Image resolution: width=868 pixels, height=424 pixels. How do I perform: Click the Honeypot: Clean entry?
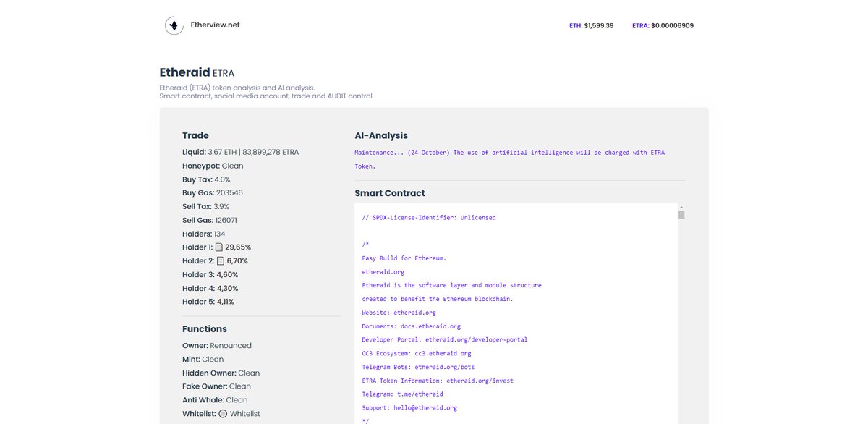(213, 166)
